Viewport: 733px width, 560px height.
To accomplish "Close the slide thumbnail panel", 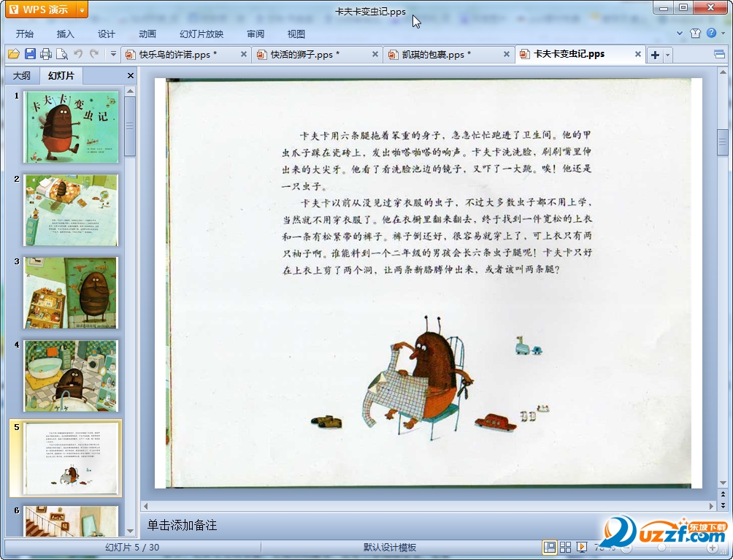I will point(131,75).
